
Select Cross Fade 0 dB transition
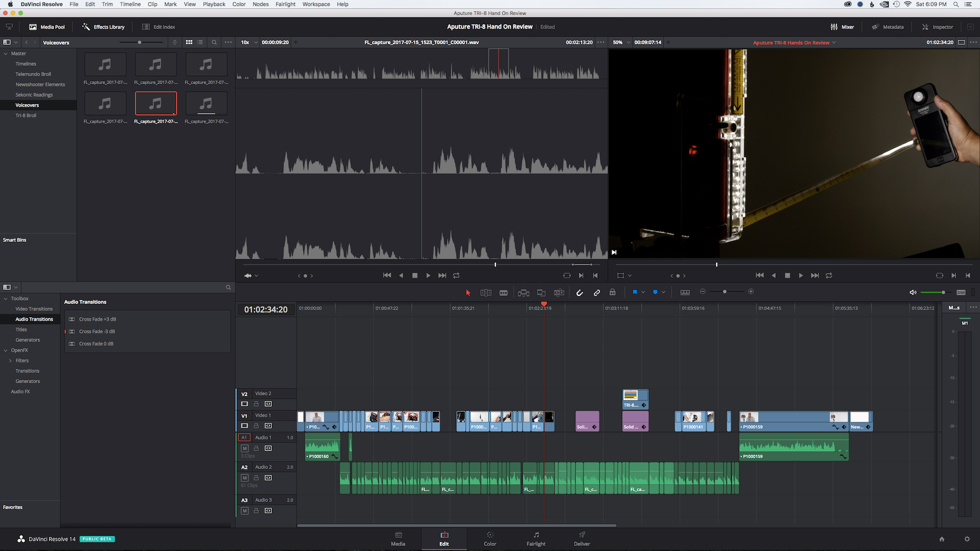(96, 344)
